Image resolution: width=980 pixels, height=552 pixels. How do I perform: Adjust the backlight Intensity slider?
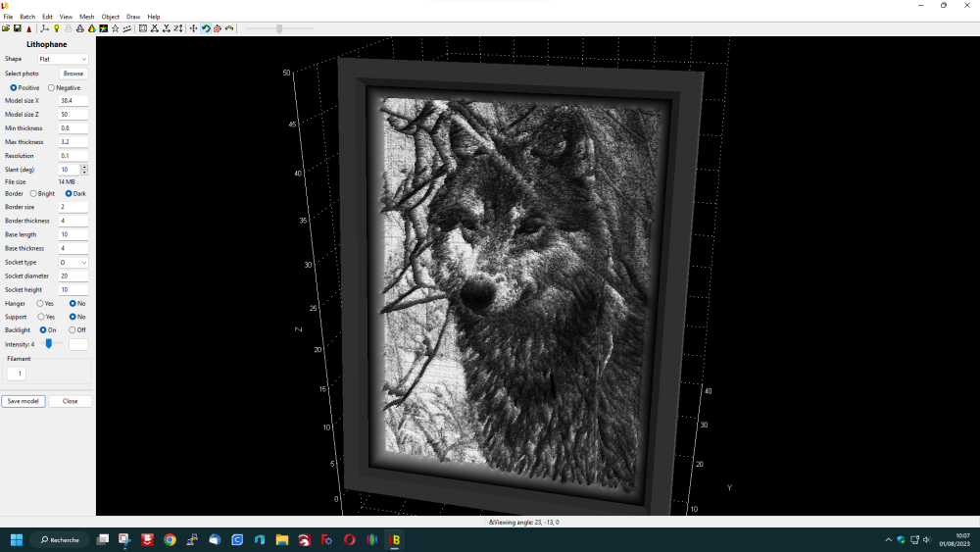click(x=49, y=344)
